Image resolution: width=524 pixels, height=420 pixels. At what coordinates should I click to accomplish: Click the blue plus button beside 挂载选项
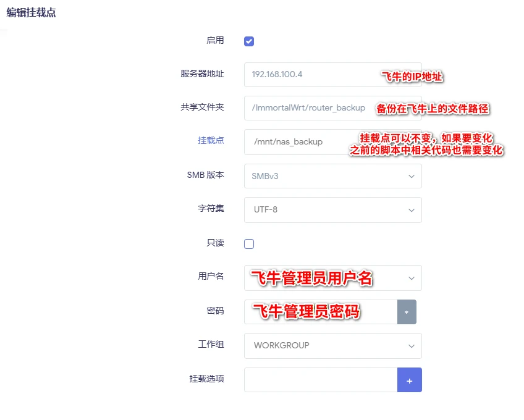(x=409, y=380)
